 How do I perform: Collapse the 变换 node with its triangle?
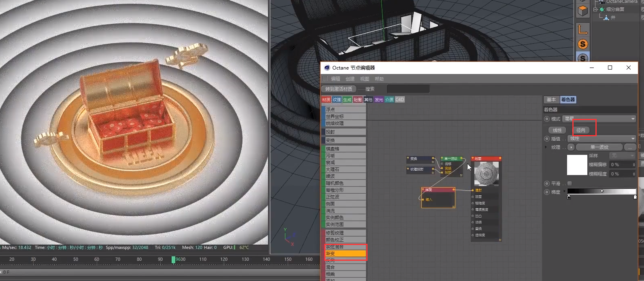(x=408, y=158)
